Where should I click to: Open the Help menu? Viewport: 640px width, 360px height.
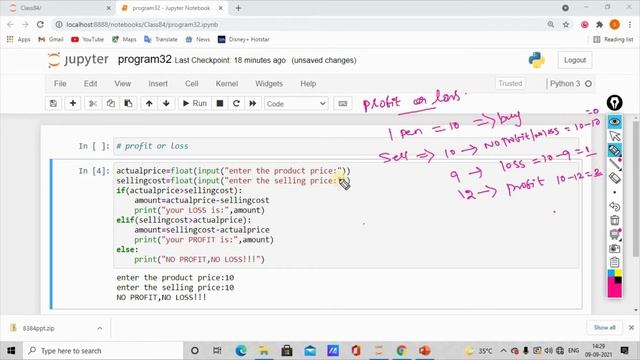coord(308,84)
